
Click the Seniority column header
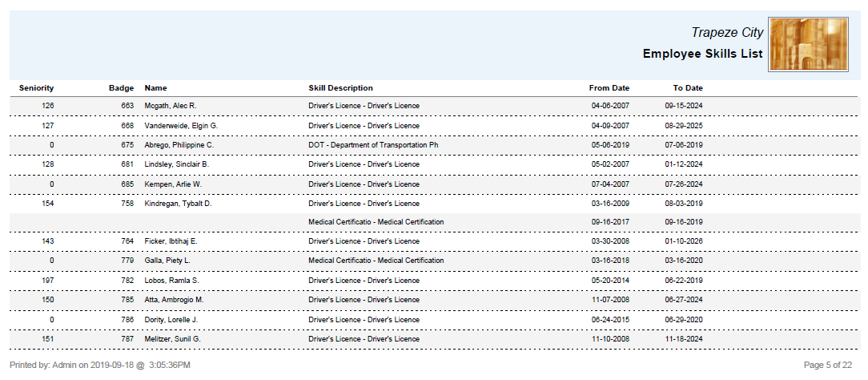click(x=37, y=88)
